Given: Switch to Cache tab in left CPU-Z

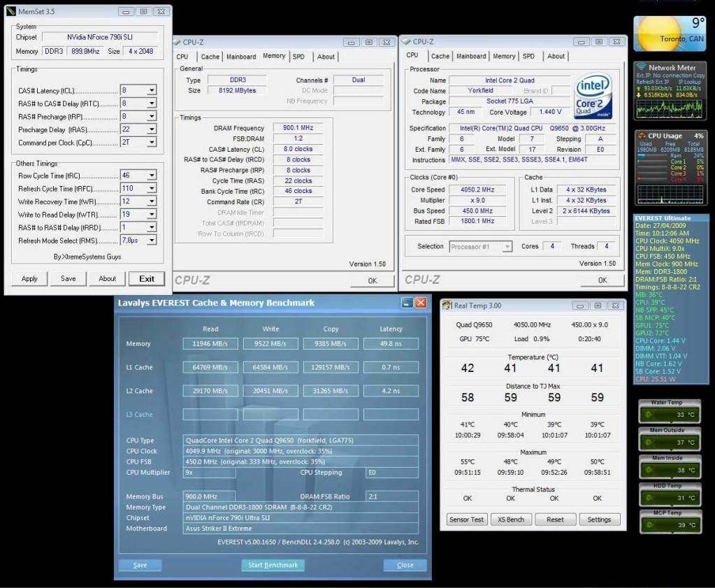Looking at the screenshot, I should [x=210, y=57].
